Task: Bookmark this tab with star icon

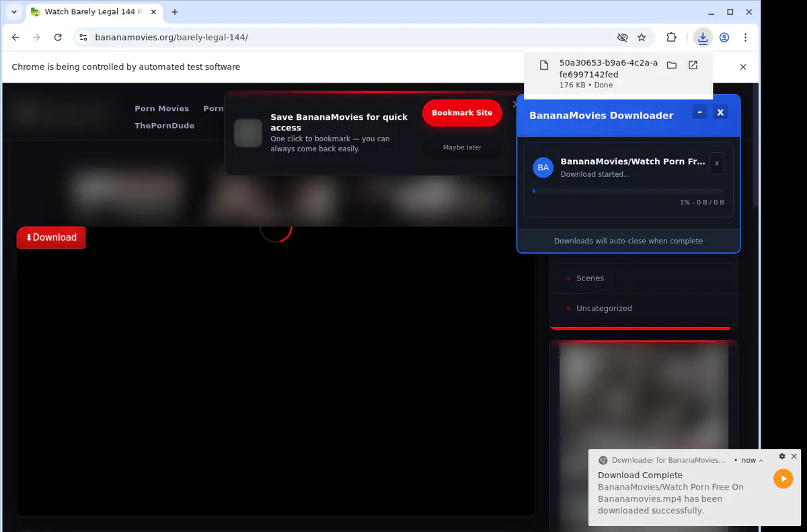Action: point(642,38)
